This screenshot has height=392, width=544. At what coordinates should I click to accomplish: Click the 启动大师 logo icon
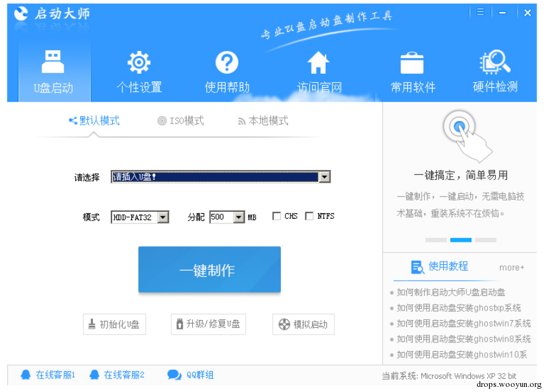click(x=21, y=14)
